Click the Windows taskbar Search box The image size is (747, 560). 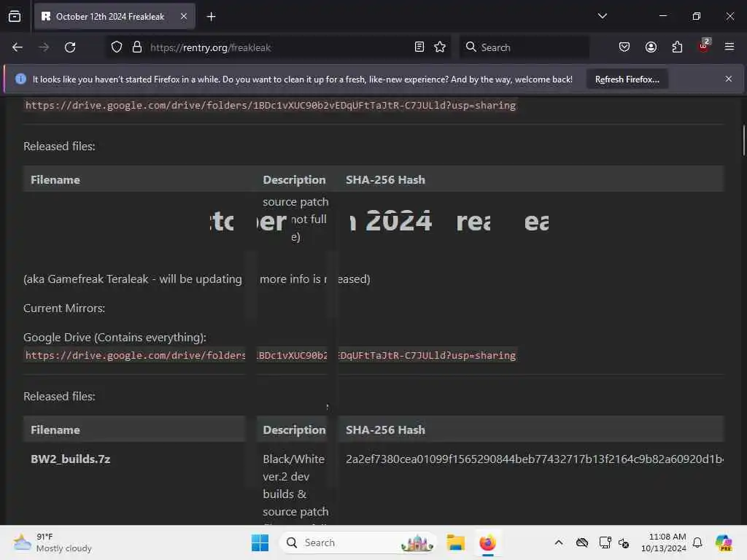click(x=358, y=542)
